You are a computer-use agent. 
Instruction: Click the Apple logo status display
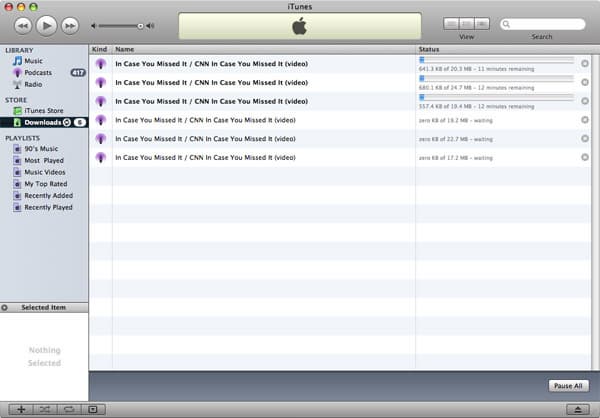(300, 26)
